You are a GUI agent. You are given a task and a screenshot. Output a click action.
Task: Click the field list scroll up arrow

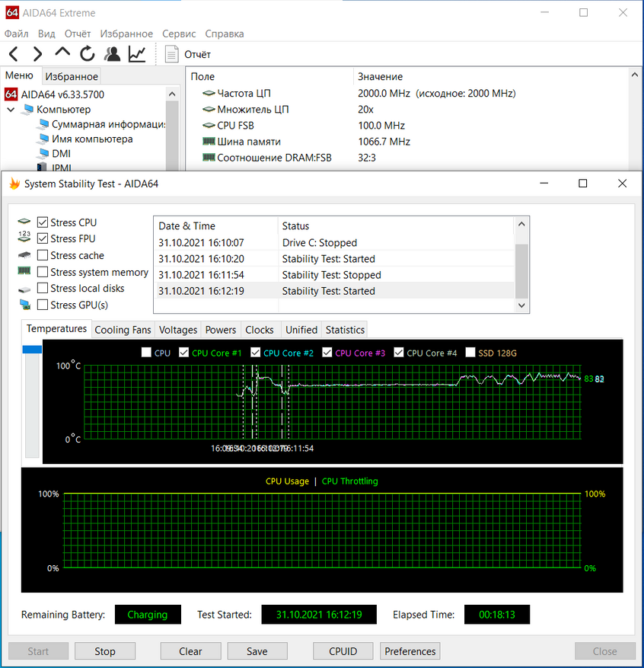tap(635, 75)
